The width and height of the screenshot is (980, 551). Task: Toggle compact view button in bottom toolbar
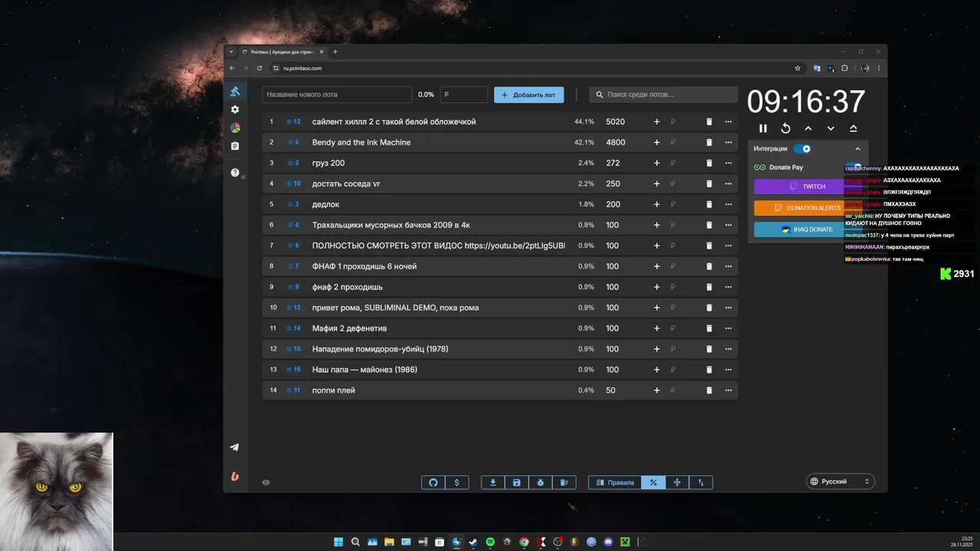pyautogui.click(x=677, y=482)
